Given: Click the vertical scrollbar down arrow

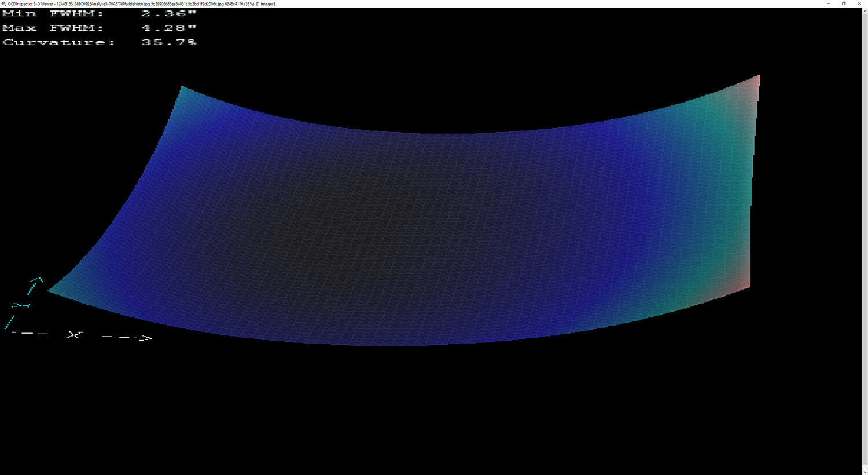Looking at the screenshot, I should point(865,472).
